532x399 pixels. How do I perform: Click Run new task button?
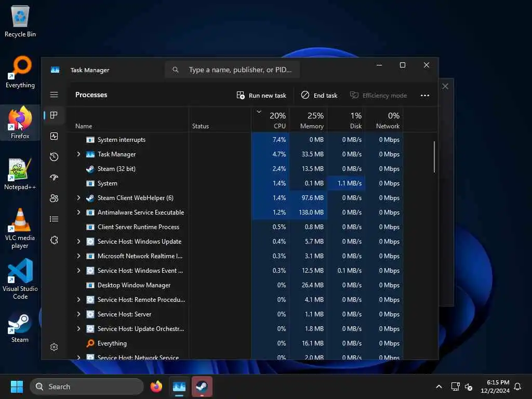tap(261, 96)
